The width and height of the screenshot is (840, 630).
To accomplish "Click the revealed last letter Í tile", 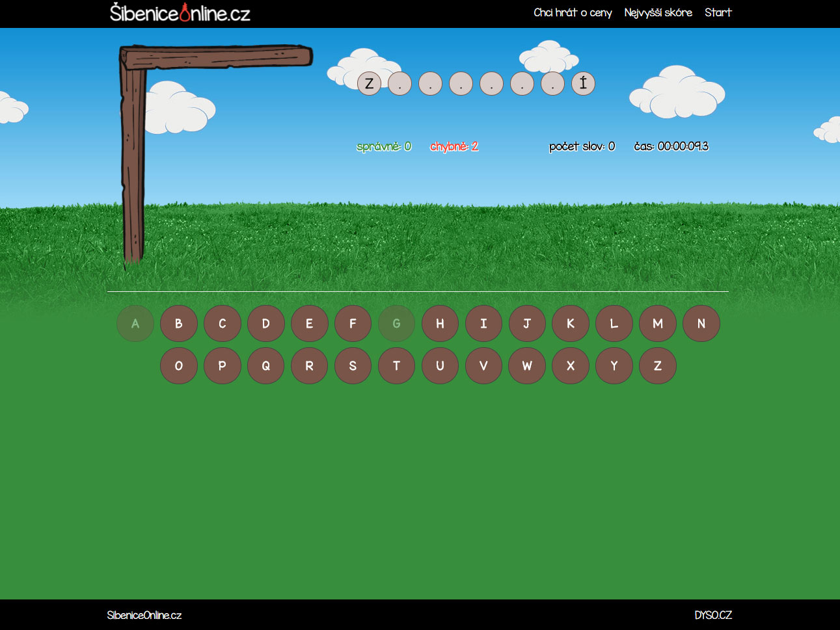I will coord(583,83).
